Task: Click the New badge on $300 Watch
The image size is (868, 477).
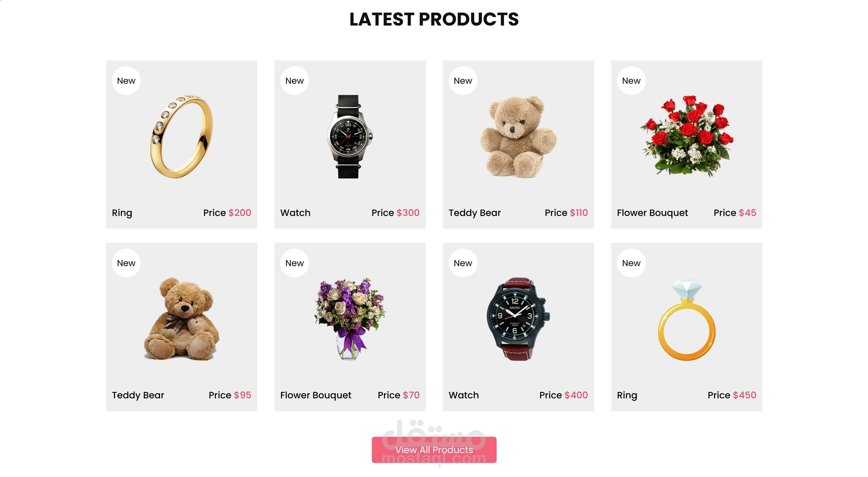Action: point(294,81)
